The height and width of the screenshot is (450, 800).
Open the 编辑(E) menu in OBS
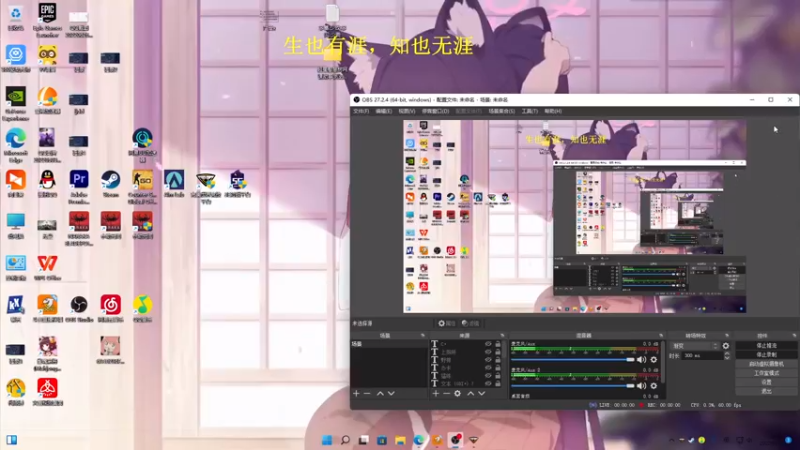[x=384, y=111]
